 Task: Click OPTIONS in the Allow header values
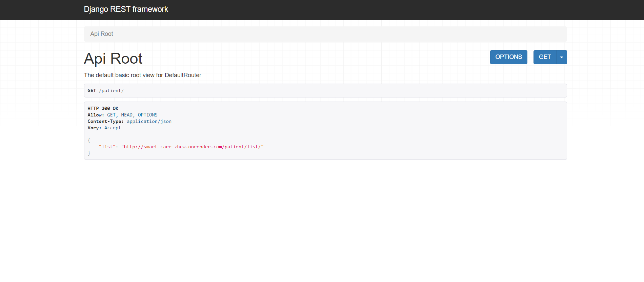pos(147,115)
